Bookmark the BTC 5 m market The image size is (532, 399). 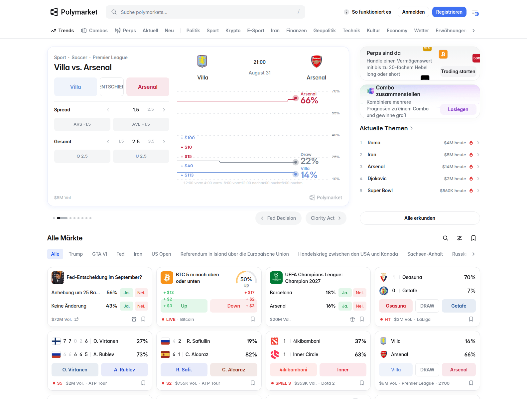pyautogui.click(x=253, y=319)
